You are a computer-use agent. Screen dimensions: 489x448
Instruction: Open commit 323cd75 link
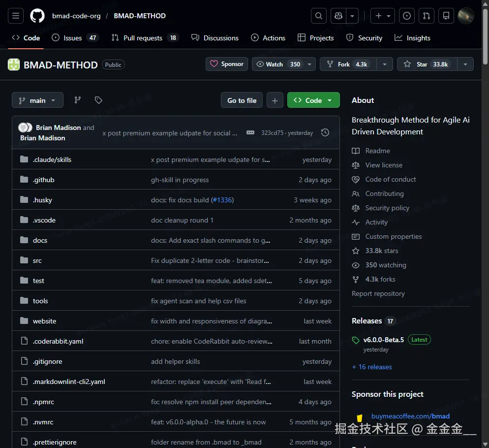pos(272,133)
